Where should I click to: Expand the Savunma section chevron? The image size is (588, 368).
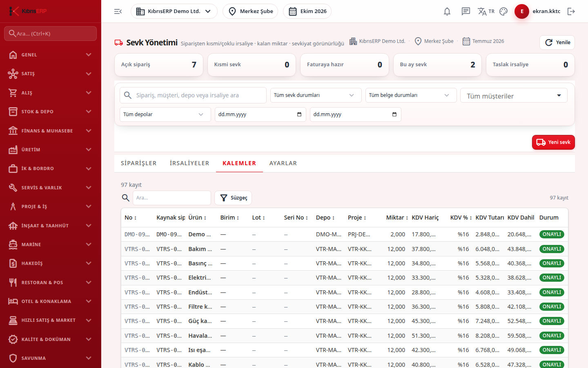pos(89,358)
